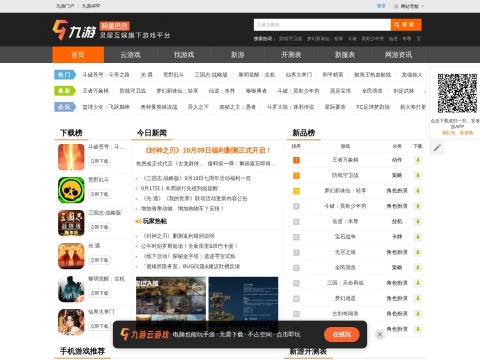Go to the 首页 nav tab
This screenshot has height=360, width=480.
78,55
